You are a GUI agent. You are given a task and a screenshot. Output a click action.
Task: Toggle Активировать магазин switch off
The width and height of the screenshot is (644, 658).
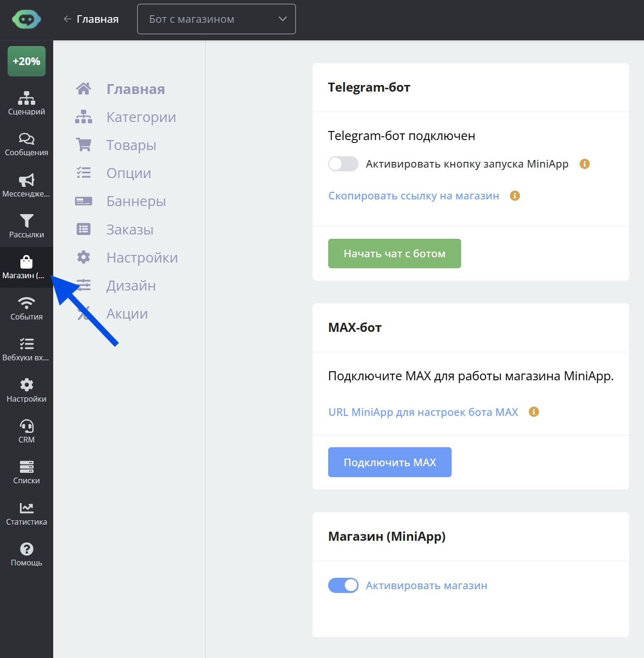point(343,585)
